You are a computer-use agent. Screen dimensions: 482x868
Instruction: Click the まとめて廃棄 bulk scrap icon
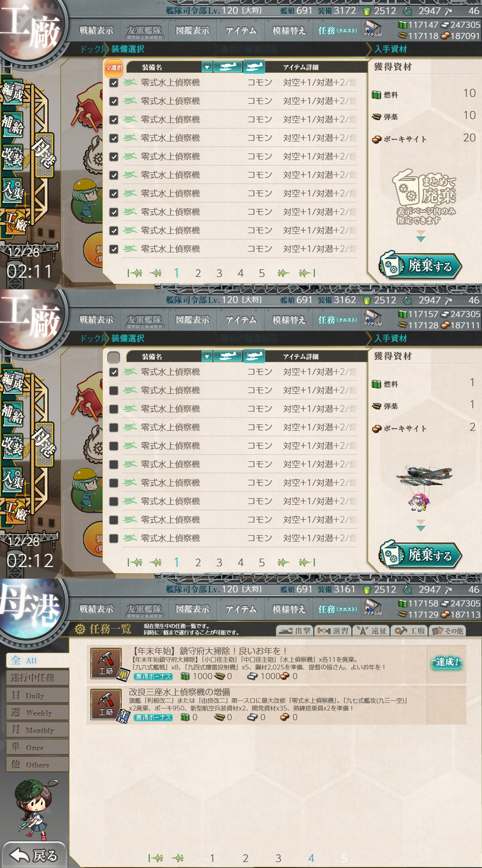(x=424, y=196)
